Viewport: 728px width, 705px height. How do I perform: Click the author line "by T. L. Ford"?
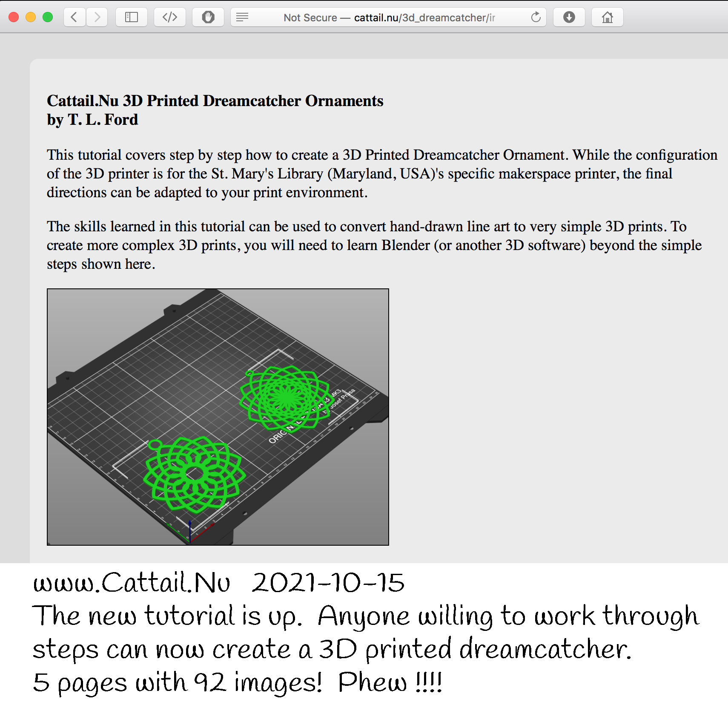point(92,120)
